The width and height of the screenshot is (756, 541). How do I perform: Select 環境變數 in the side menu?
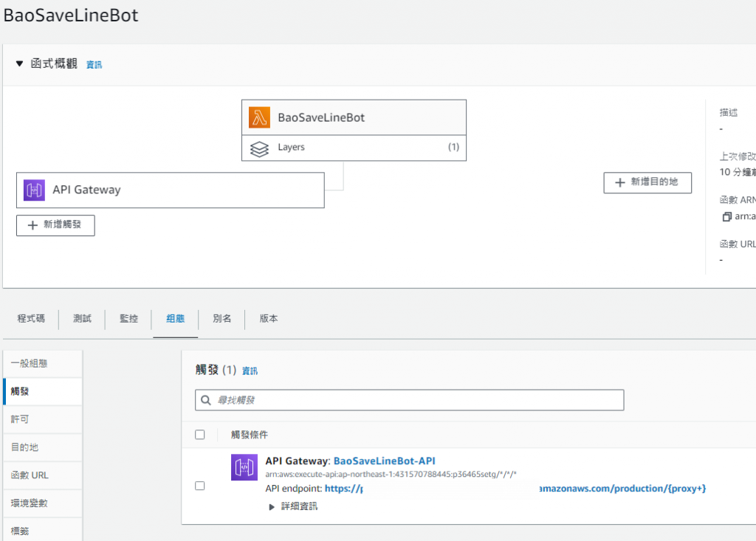[30, 503]
